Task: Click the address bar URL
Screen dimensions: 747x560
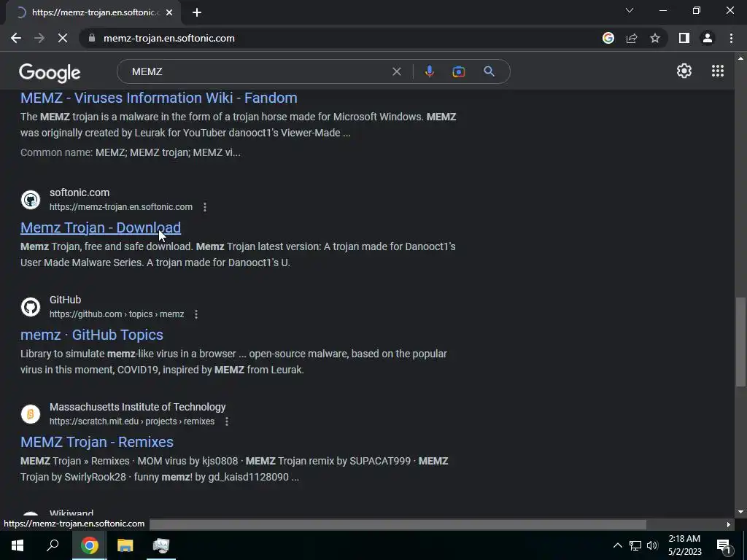Action: (x=169, y=38)
